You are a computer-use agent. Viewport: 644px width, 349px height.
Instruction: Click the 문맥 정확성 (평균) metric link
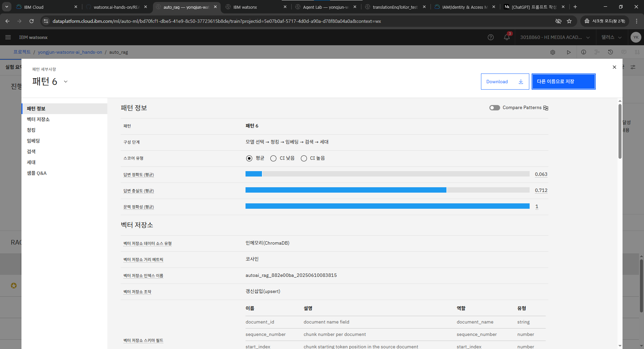point(139,207)
